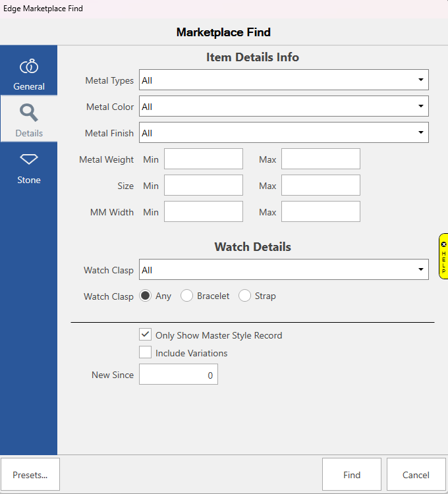Viewport: 448px width, 494px height.
Task: Uncheck Only Show Master Style Record
Action: [146, 335]
